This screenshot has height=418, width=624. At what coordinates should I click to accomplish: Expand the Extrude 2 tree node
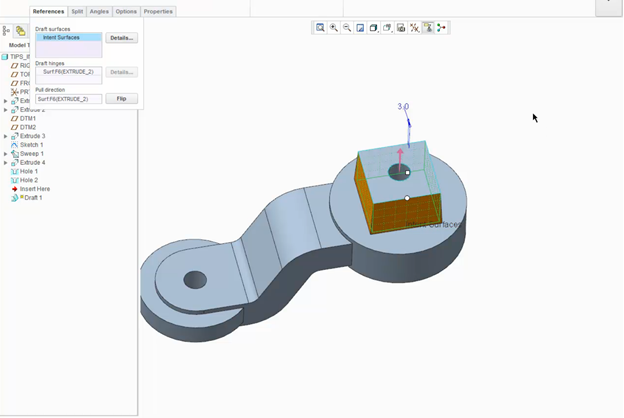6,110
